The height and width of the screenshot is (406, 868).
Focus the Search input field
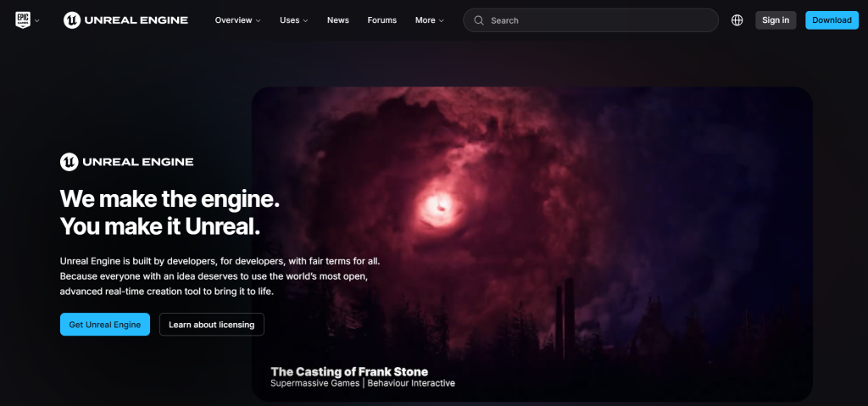pos(591,20)
